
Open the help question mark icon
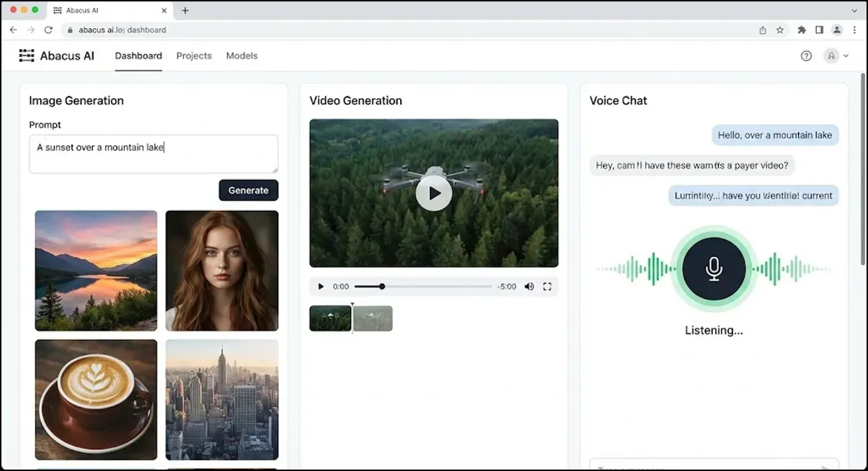(x=806, y=55)
